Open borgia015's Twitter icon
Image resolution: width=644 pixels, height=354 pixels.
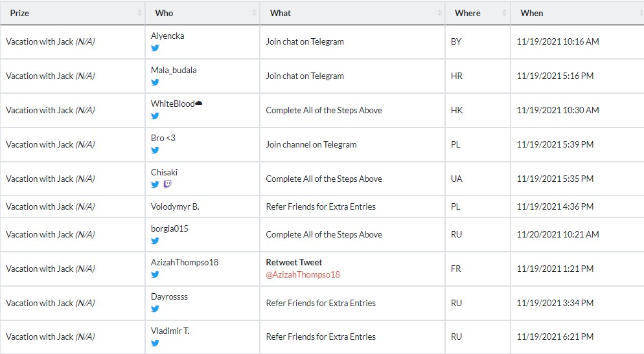(x=155, y=241)
